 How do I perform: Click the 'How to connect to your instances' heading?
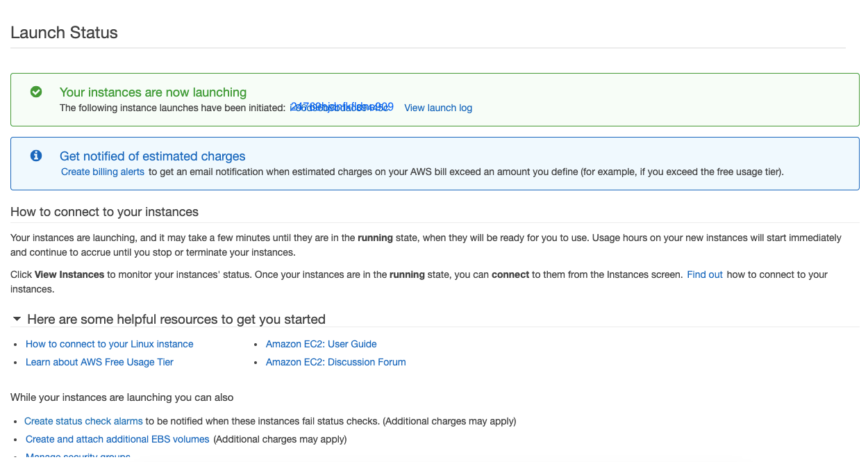[105, 212]
